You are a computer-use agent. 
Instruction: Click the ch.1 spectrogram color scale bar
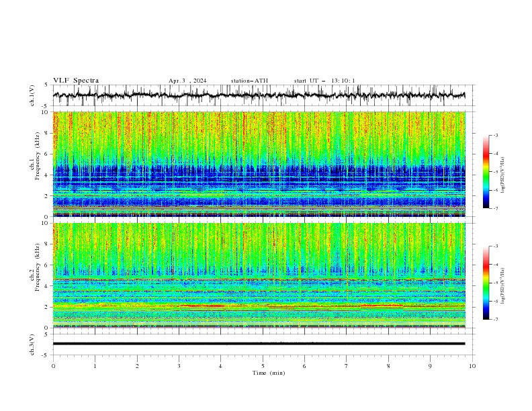(486, 172)
